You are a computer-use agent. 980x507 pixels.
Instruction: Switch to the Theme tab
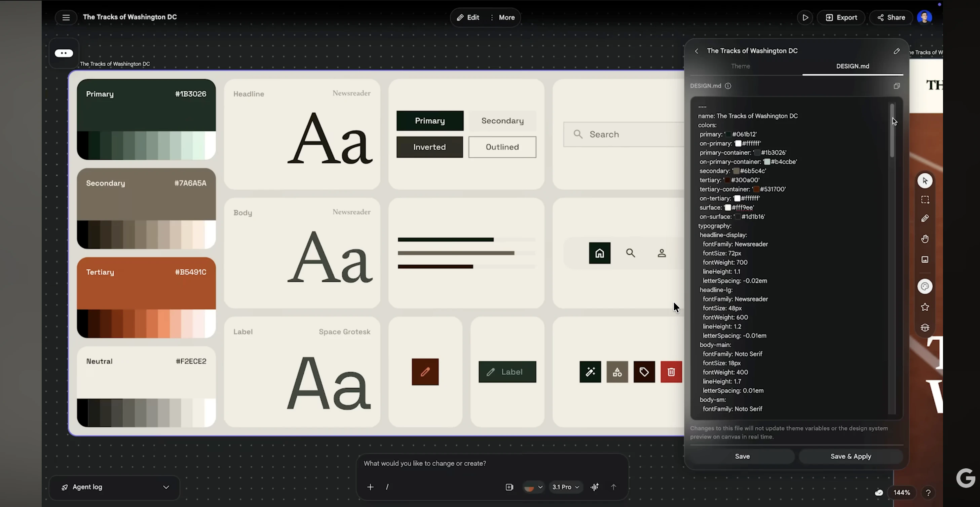click(740, 66)
